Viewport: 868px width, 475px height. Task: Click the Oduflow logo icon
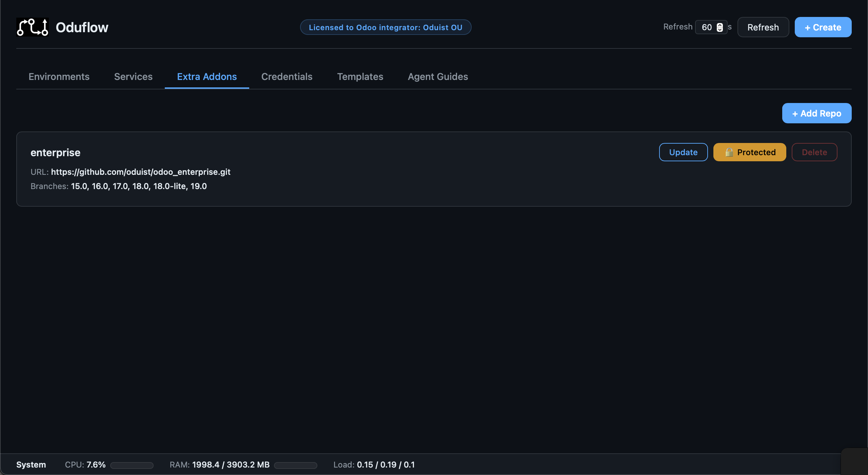[32, 27]
